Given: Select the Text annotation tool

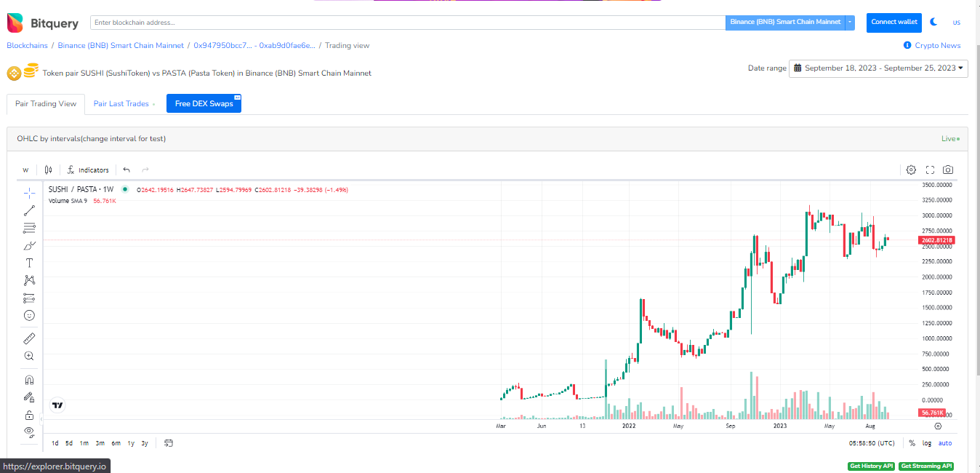Looking at the screenshot, I should tap(29, 263).
